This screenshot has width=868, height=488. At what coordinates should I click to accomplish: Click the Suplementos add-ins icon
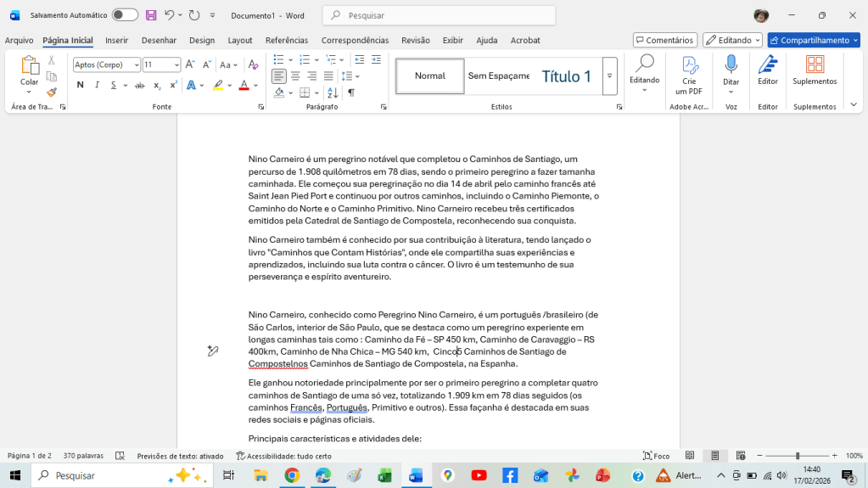pos(815,72)
